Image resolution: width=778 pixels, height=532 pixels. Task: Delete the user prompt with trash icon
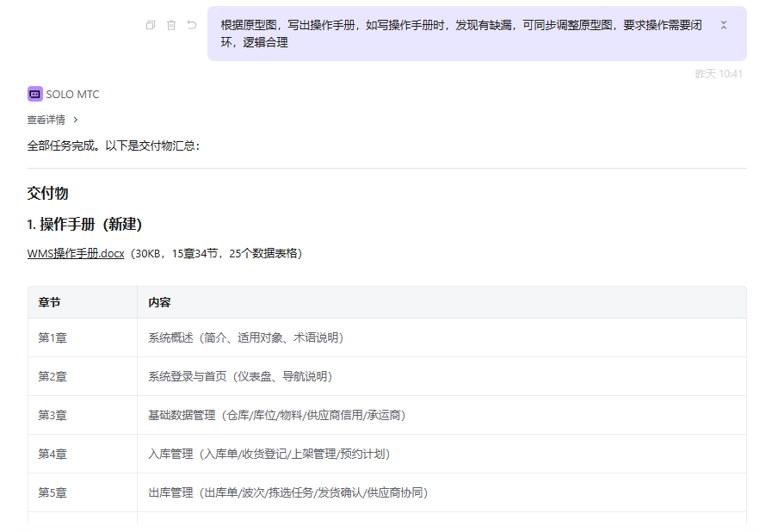[x=171, y=26]
